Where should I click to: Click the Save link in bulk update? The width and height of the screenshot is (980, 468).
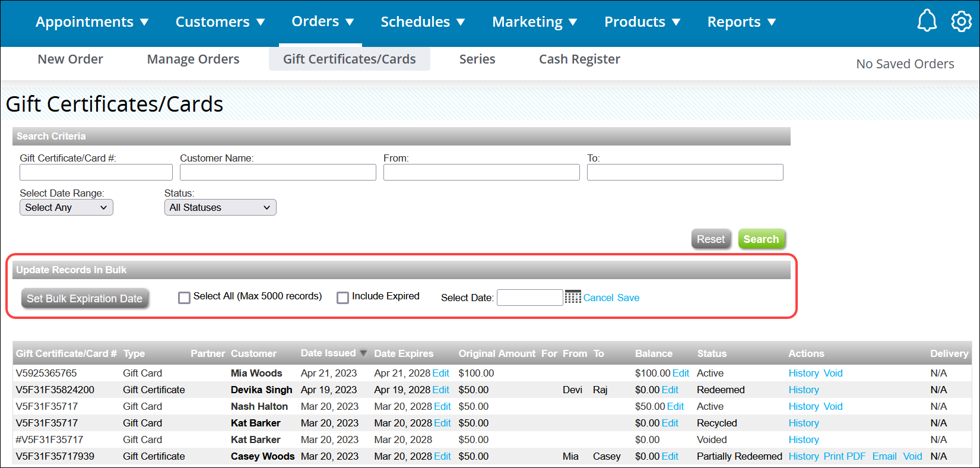pyautogui.click(x=628, y=298)
